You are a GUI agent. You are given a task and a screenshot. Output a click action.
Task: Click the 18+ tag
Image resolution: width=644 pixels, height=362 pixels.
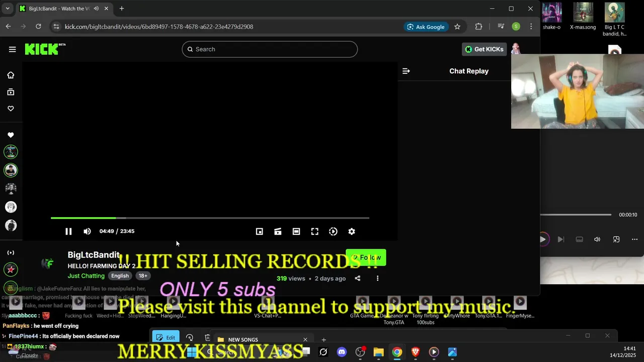click(143, 276)
